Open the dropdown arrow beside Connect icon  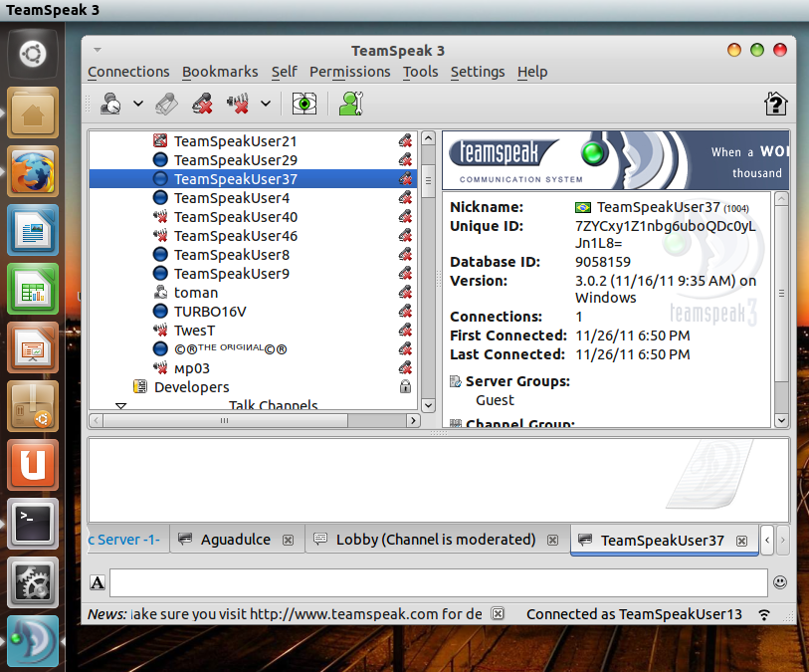[x=137, y=104]
